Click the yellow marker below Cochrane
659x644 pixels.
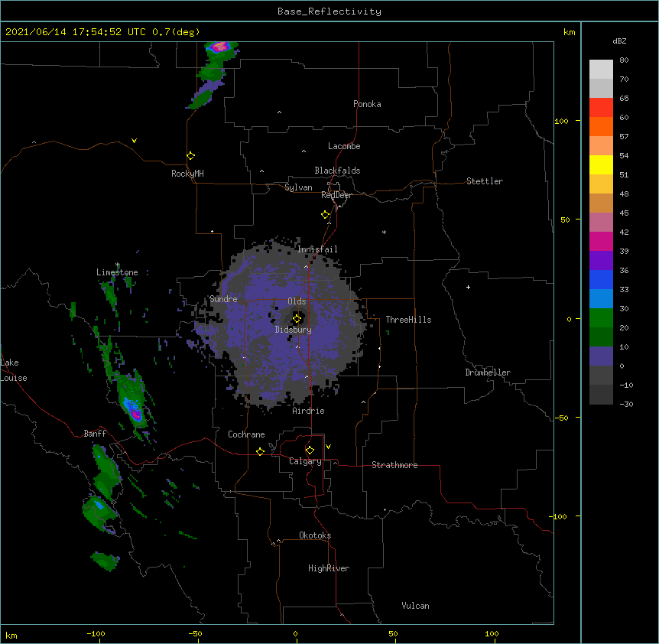click(260, 451)
